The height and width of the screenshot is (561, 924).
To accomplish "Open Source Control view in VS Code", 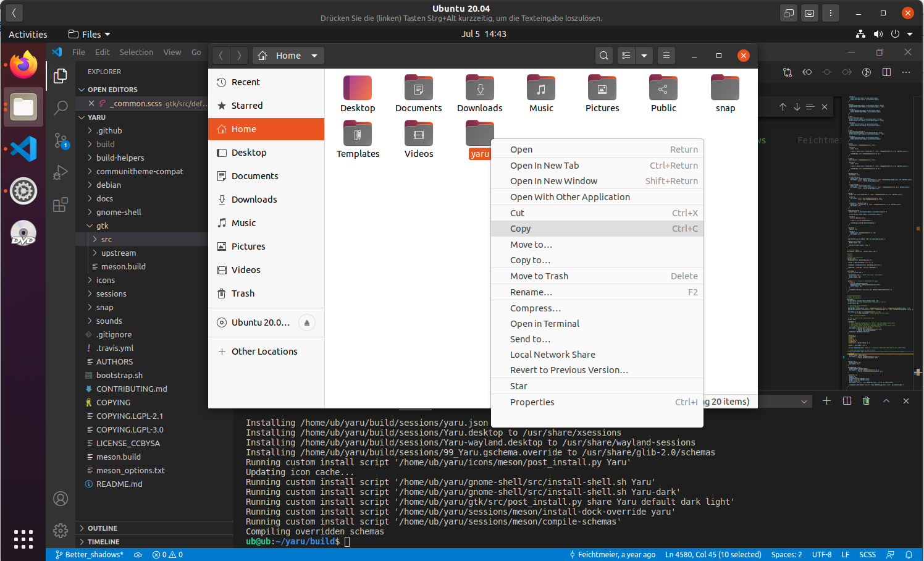I will 61,140.
